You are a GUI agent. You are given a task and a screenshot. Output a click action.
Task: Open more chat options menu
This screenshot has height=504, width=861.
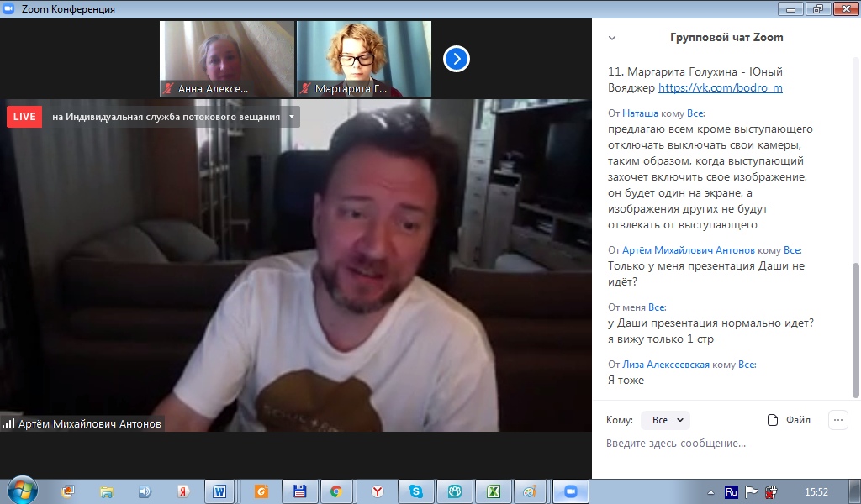pos(838,420)
